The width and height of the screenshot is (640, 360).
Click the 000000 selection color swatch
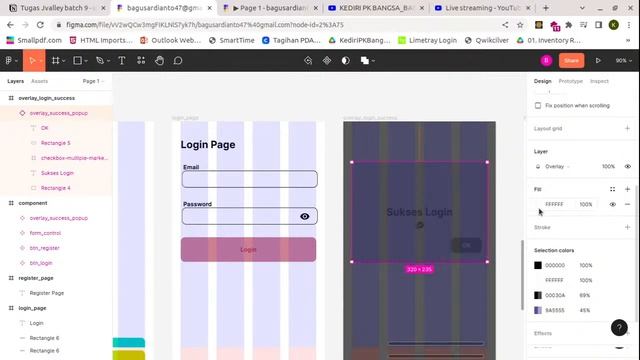click(x=538, y=265)
